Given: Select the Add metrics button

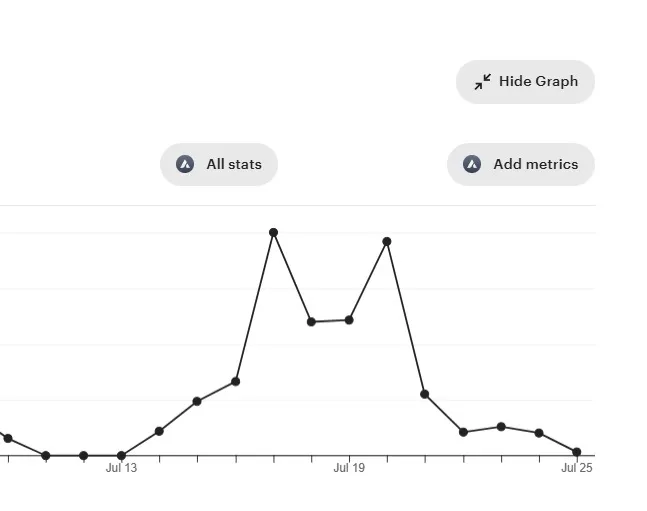Looking at the screenshot, I should pyautogui.click(x=521, y=164).
